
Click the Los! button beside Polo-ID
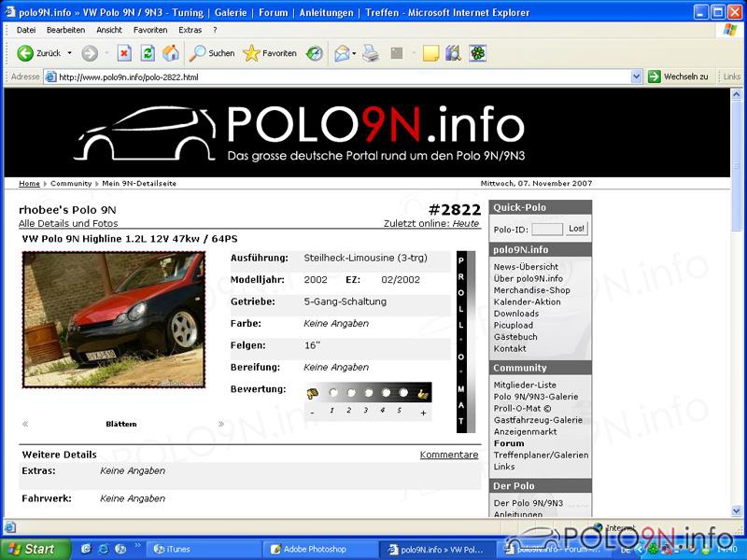click(x=576, y=229)
